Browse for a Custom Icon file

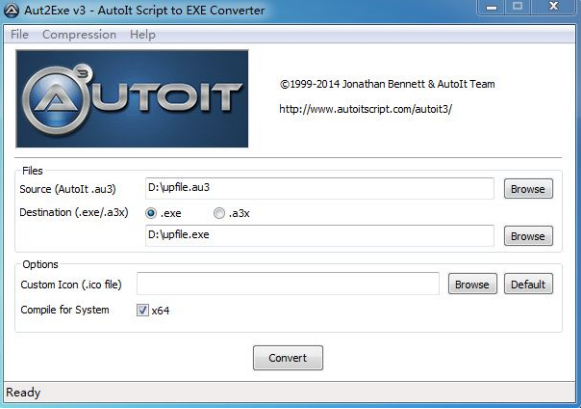click(472, 284)
